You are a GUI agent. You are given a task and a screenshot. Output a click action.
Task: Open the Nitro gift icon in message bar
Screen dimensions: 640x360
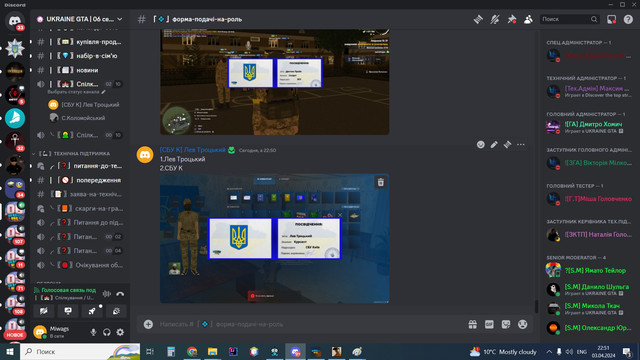tap(472, 324)
